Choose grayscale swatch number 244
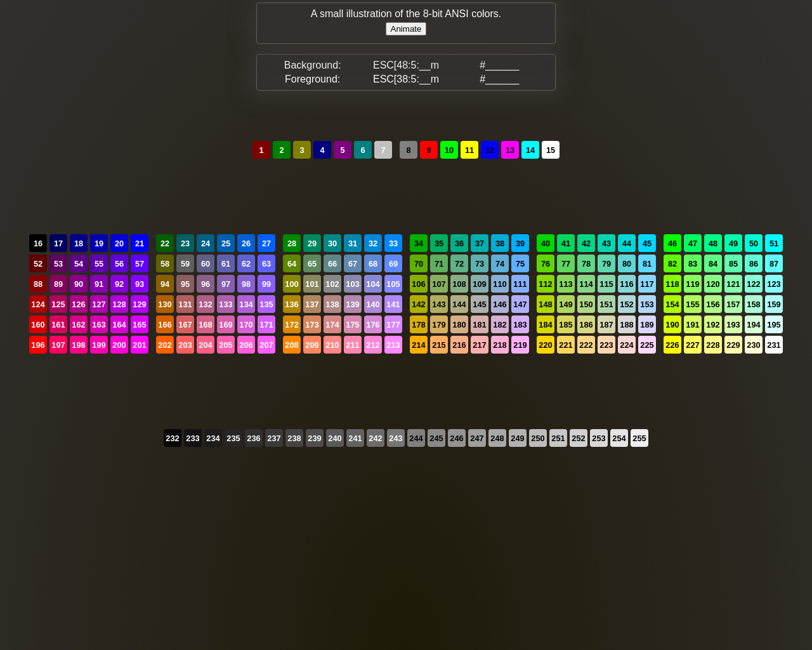The image size is (812, 650). point(416,438)
